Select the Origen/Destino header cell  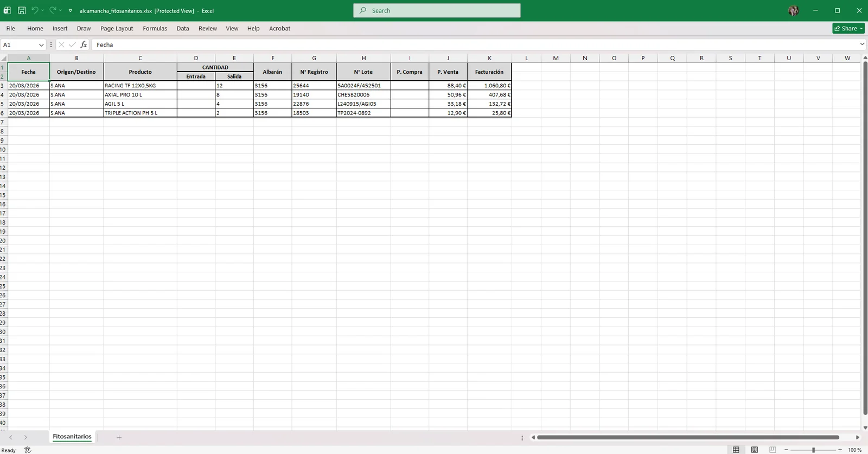[76, 72]
